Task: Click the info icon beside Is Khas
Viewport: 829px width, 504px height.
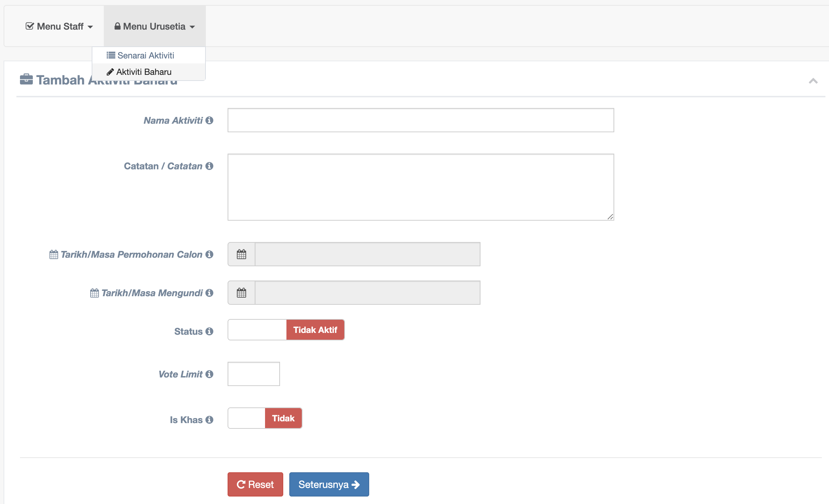Action: tap(209, 420)
